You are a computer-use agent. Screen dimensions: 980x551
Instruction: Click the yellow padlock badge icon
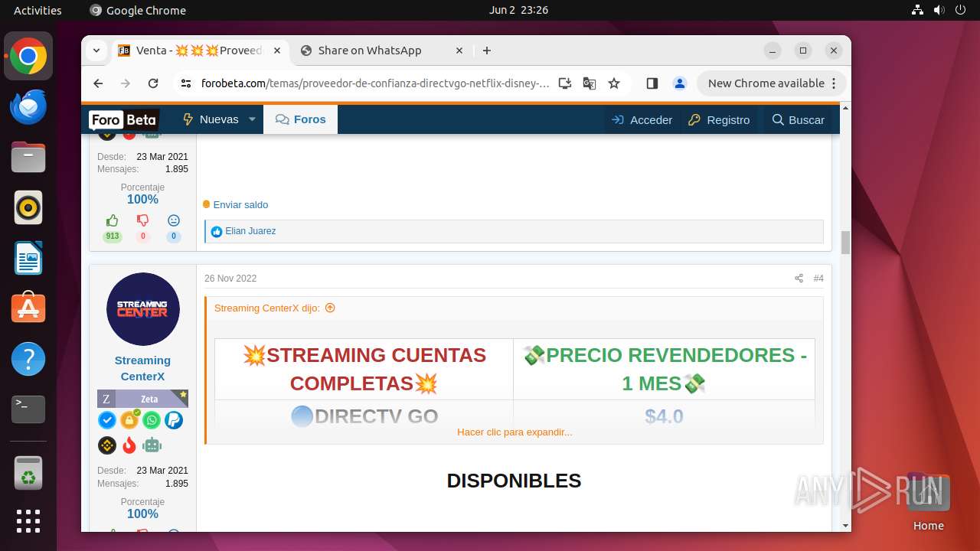129,419
